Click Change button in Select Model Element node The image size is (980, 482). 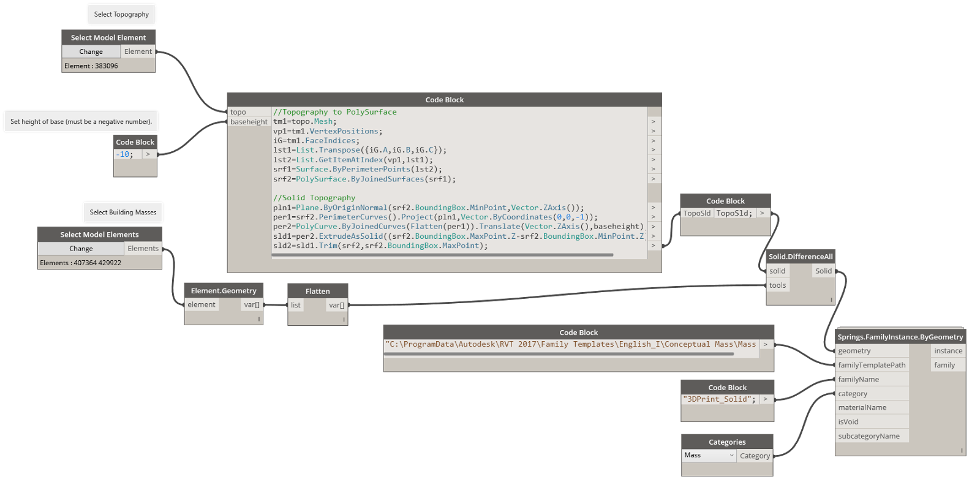(91, 51)
